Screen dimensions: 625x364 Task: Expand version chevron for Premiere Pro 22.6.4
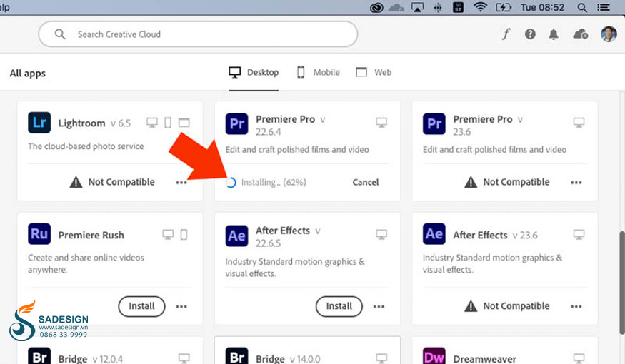322,120
